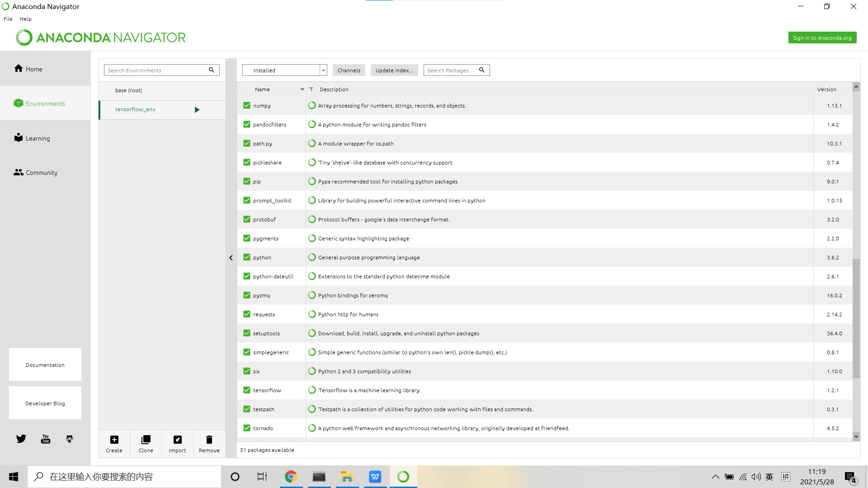Image resolution: width=868 pixels, height=488 pixels.
Task: Click the Name column sort arrow
Action: coord(302,89)
